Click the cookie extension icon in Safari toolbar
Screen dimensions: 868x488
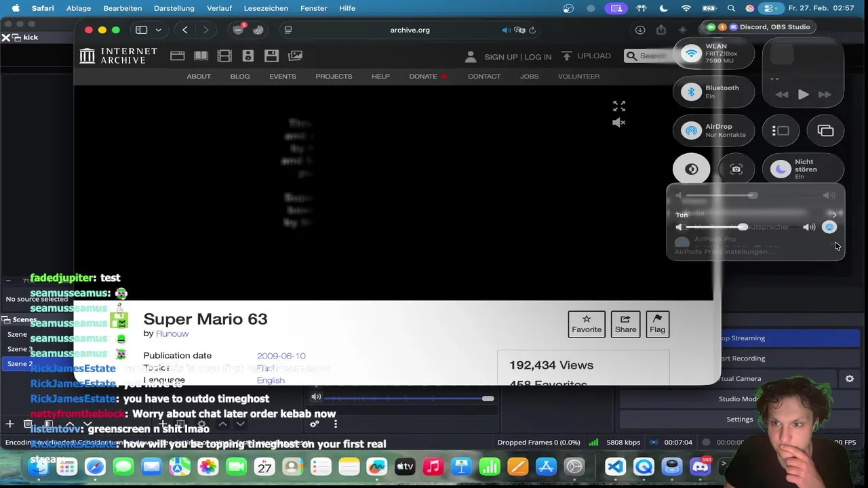click(x=258, y=30)
